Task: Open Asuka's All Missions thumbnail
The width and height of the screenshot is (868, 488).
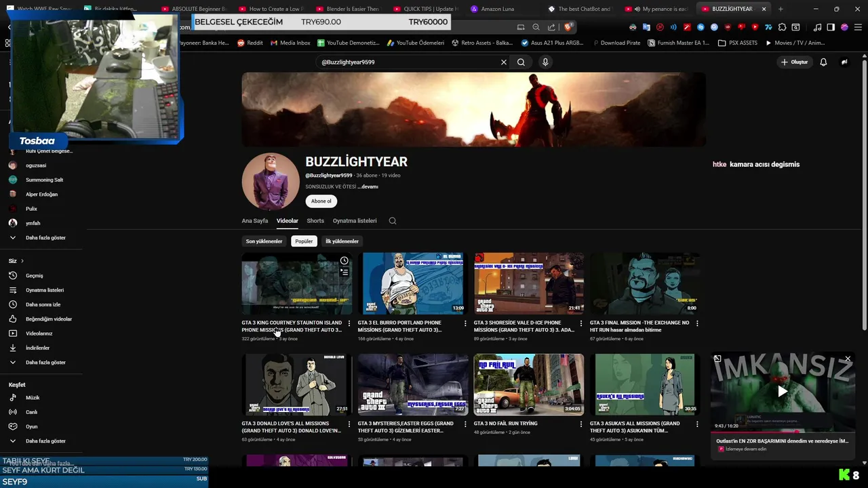Action: point(645,384)
